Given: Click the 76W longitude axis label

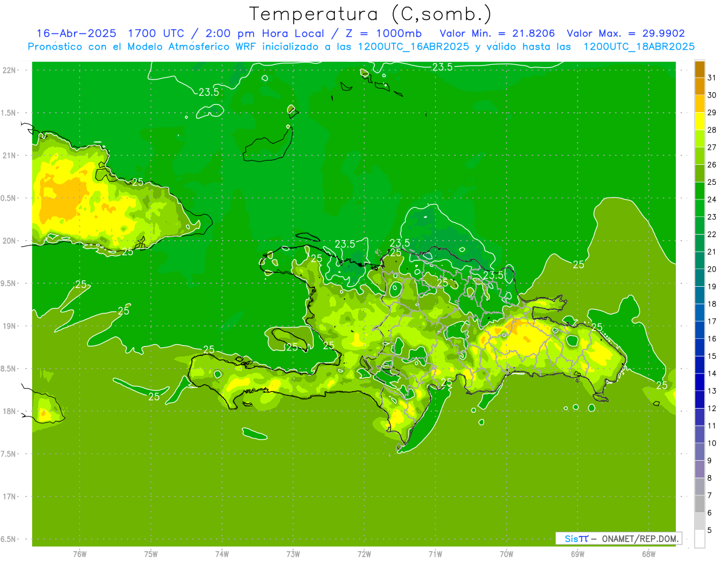Looking at the screenshot, I should (79, 554).
